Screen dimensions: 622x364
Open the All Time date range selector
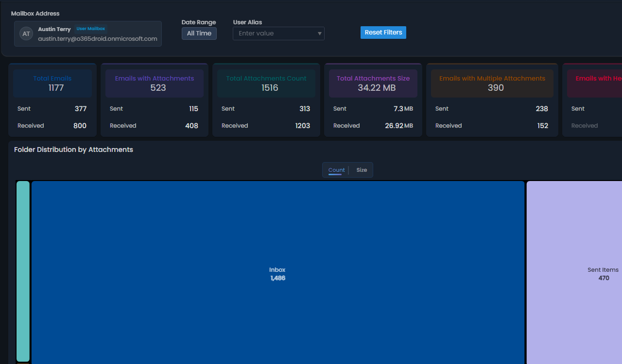coord(199,33)
